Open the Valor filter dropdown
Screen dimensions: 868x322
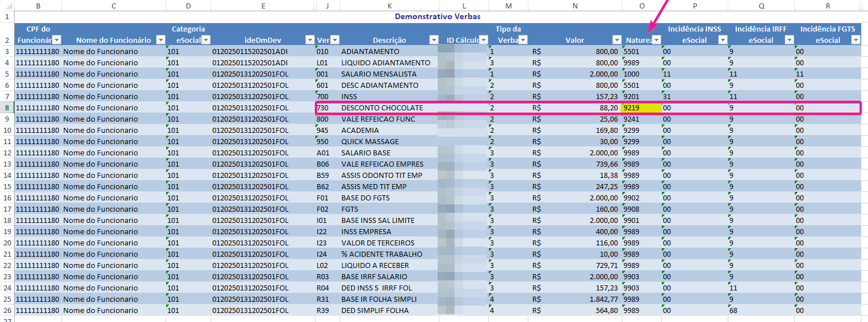coord(616,40)
